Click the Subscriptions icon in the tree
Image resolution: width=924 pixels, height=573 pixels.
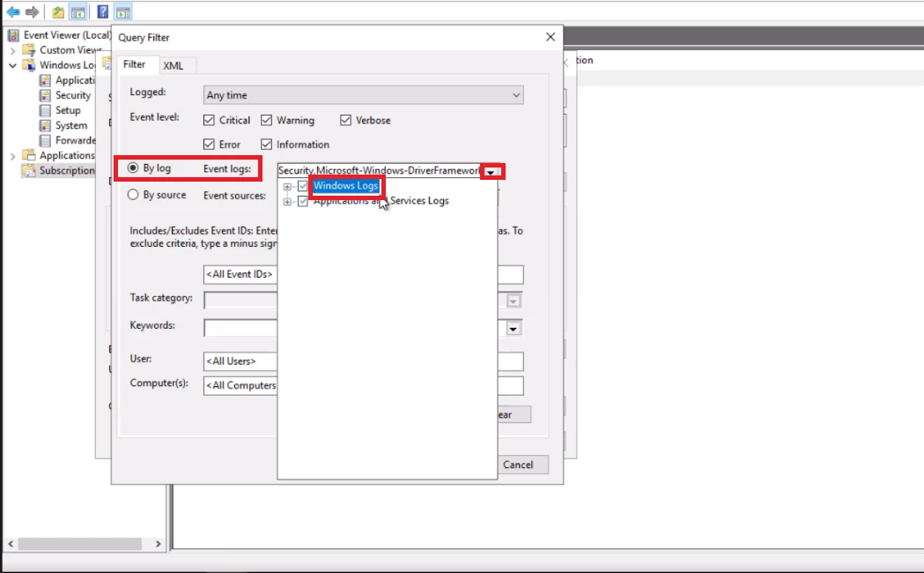point(29,170)
